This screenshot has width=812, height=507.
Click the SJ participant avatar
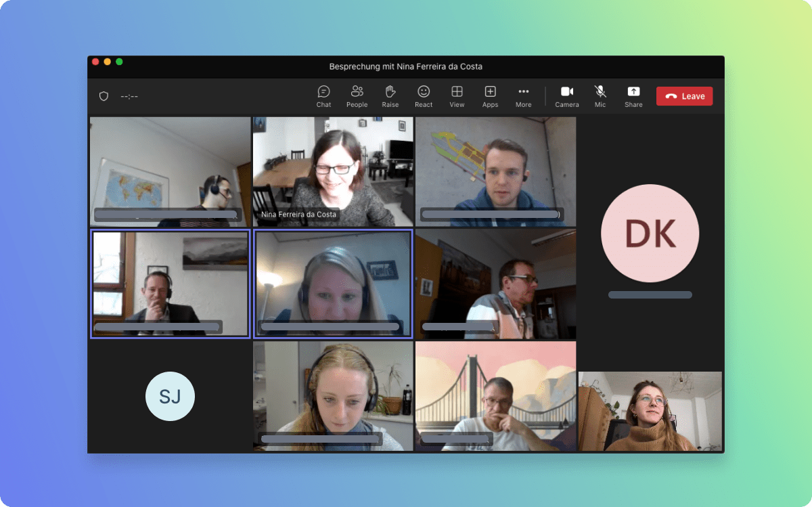tap(170, 397)
